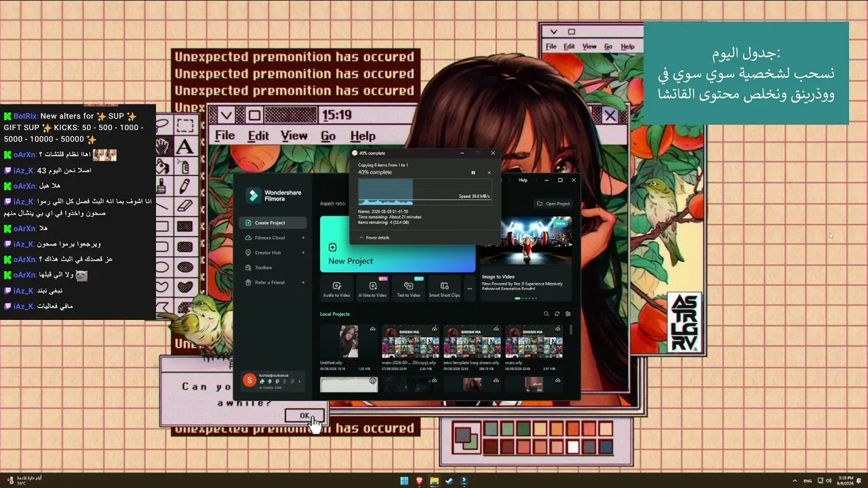Click the Open Project button
The image size is (868, 488).
553,203
